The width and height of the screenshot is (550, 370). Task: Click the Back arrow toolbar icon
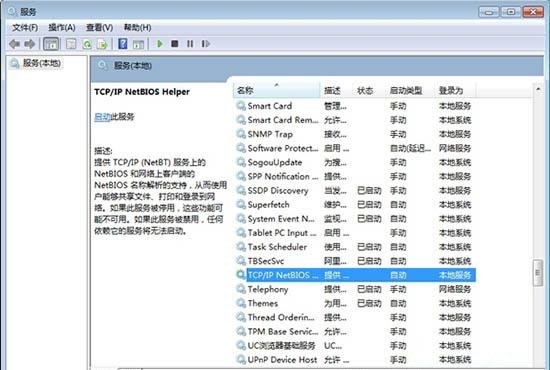click(14, 44)
